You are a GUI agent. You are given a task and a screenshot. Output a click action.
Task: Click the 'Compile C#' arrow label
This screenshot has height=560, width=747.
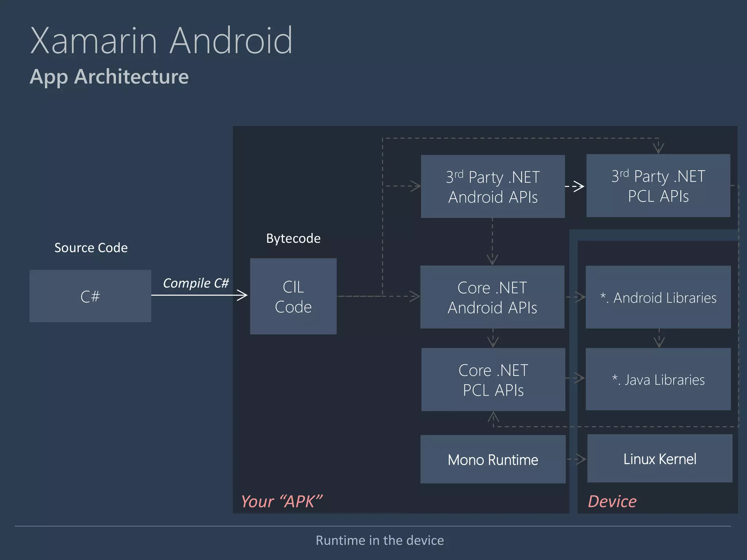[x=196, y=283]
